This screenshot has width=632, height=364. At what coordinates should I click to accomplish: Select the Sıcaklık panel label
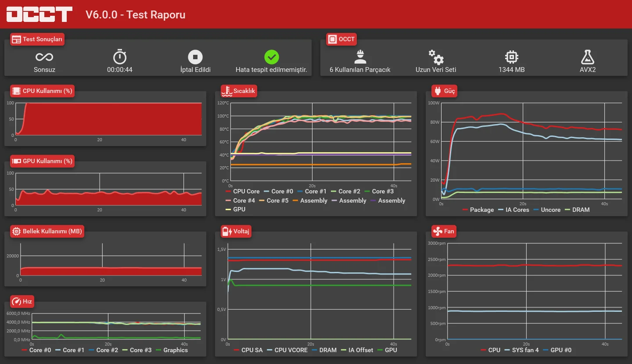click(239, 91)
